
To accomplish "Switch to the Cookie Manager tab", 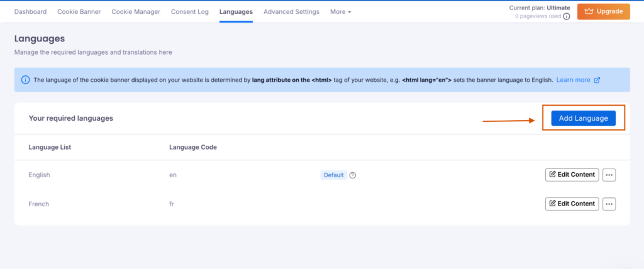I will click(x=136, y=12).
